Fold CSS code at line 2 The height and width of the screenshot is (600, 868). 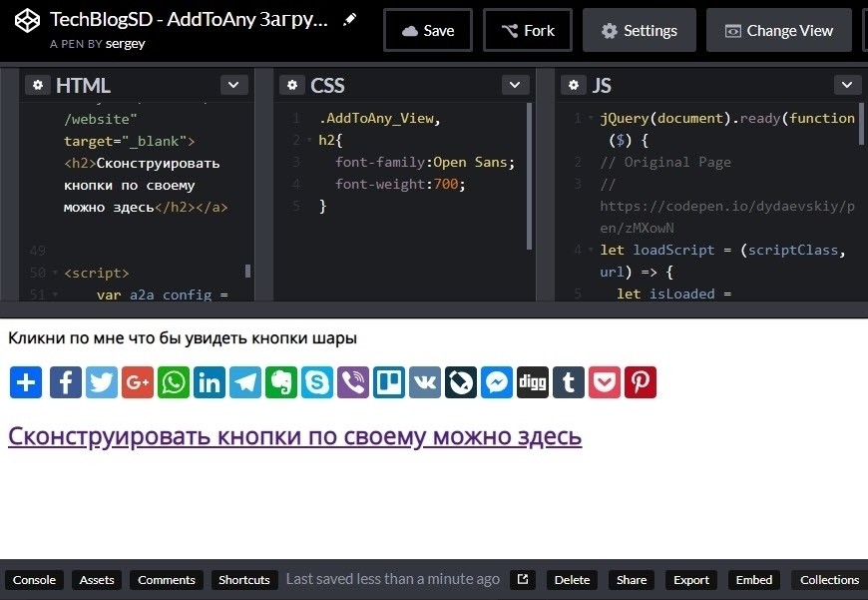pos(309,140)
